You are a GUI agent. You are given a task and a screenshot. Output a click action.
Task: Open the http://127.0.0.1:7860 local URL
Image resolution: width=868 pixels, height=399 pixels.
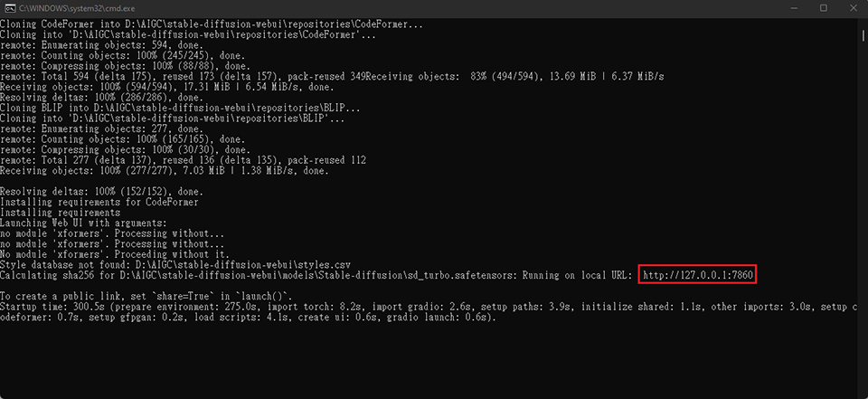697,274
